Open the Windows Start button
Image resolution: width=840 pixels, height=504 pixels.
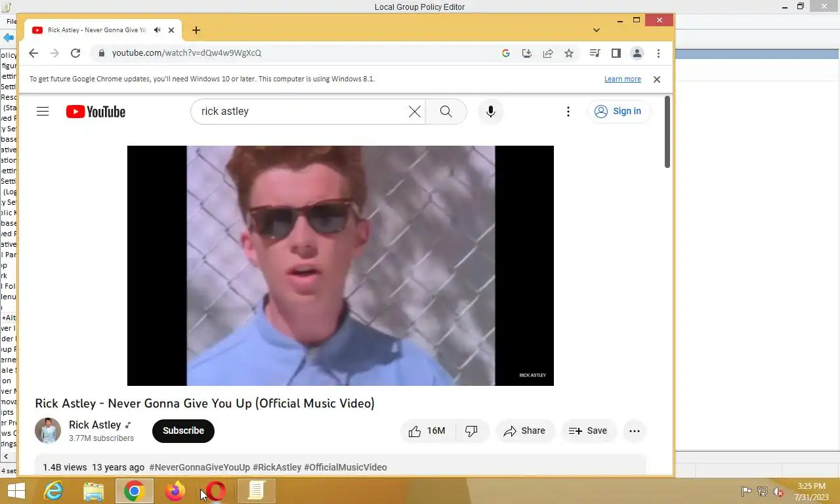(x=16, y=491)
